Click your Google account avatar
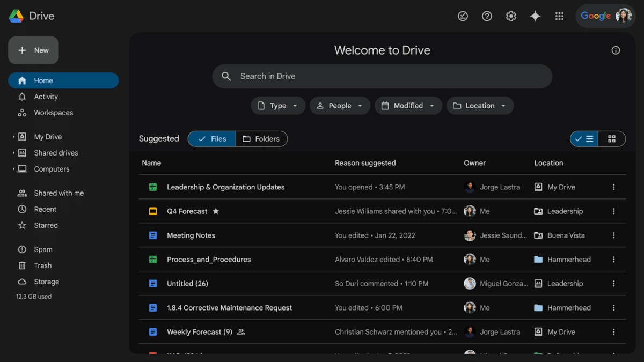Viewport: 644px width, 362px height. [x=623, y=16]
